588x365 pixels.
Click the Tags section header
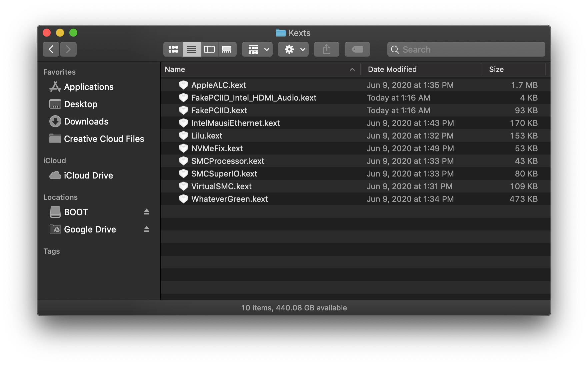[x=51, y=251]
